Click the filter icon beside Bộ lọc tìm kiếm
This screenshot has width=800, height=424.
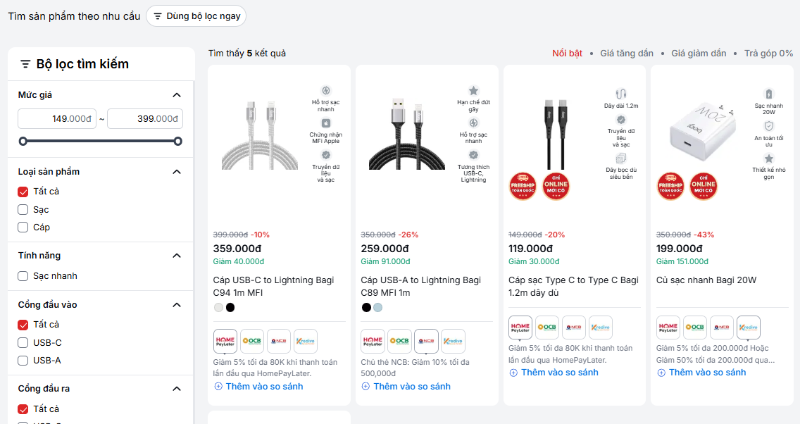click(25, 64)
